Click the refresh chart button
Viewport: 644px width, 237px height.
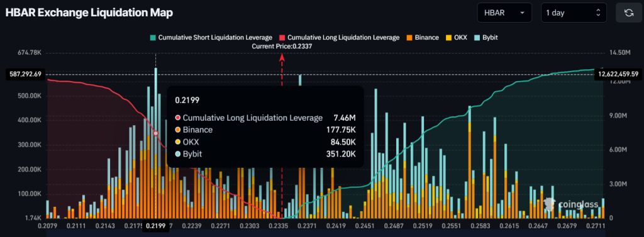(629, 13)
